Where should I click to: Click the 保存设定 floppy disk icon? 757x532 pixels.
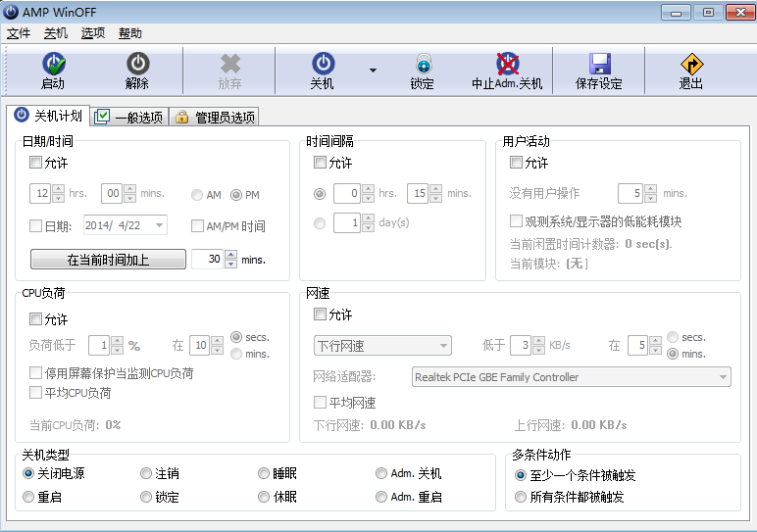point(599,65)
